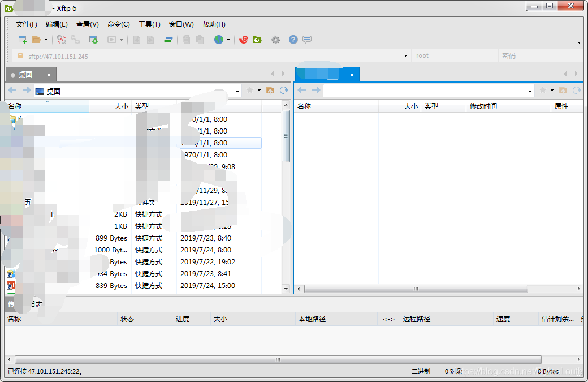Open help with the question mark icon
Image resolution: width=588 pixels, height=382 pixels.
(293, 40)
